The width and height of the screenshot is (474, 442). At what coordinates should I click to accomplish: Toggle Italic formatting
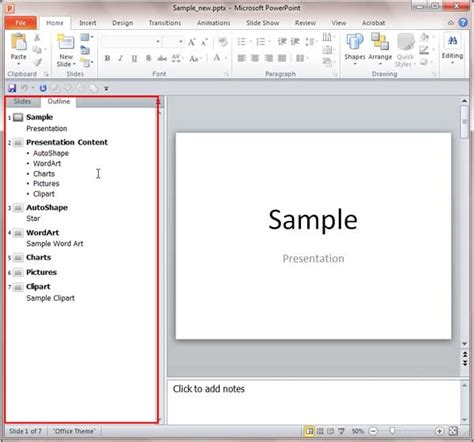click(120, 59)
